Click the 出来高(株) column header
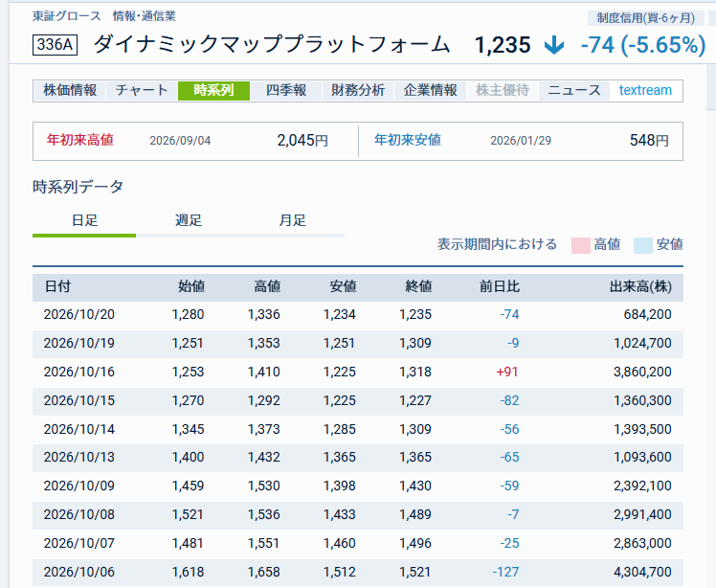716x588 pixels. click(640, 287)
